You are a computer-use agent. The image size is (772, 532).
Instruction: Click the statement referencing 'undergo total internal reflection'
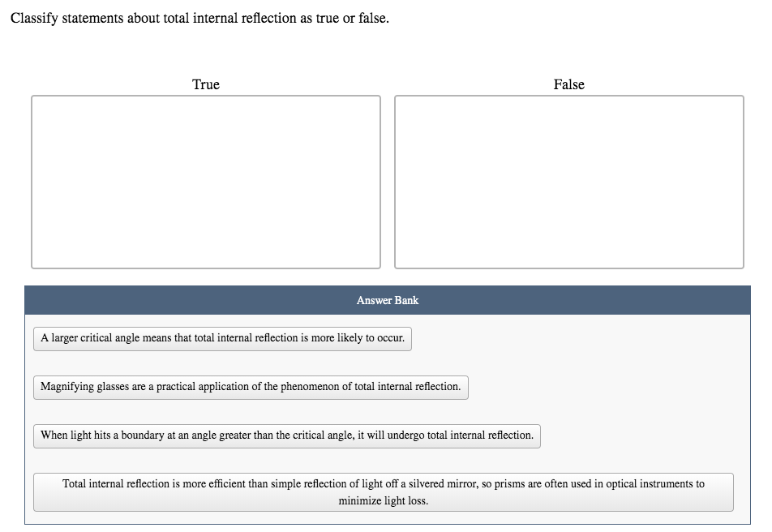click(x=287, y=435)
